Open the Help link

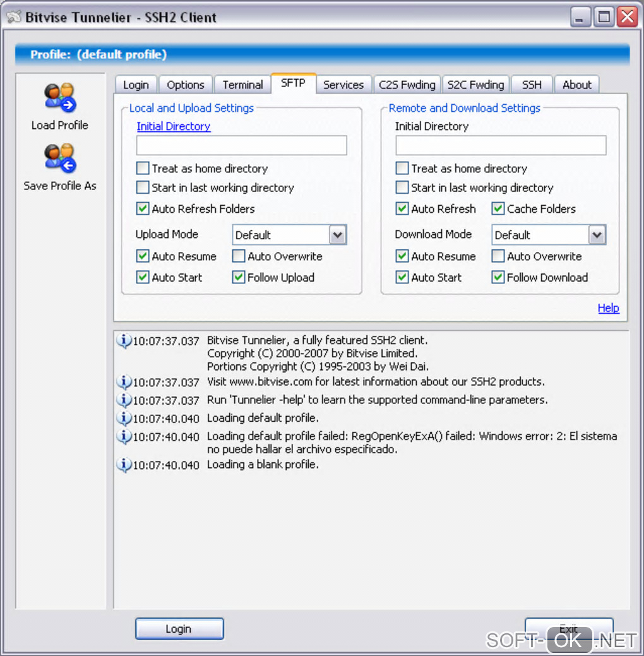(609, 308)
